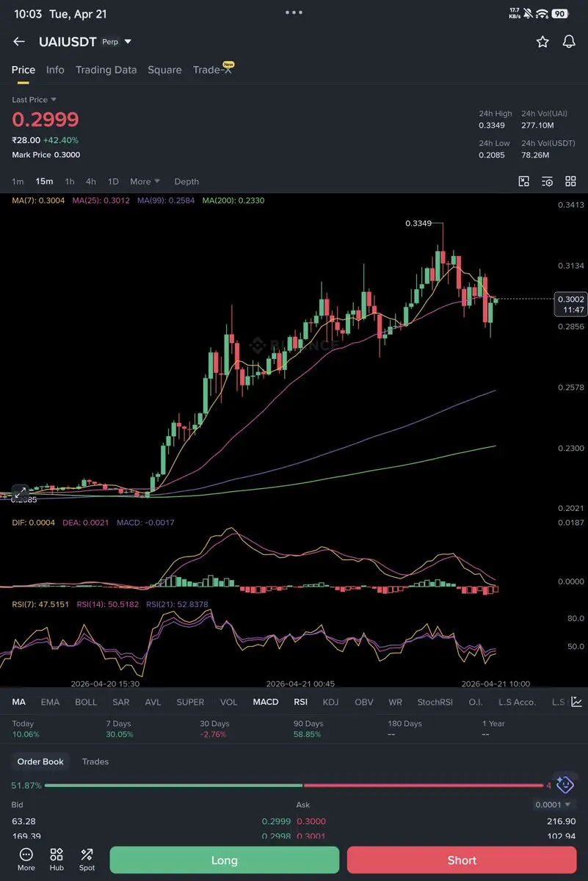Show the Depth chart view

coord(186,181)
